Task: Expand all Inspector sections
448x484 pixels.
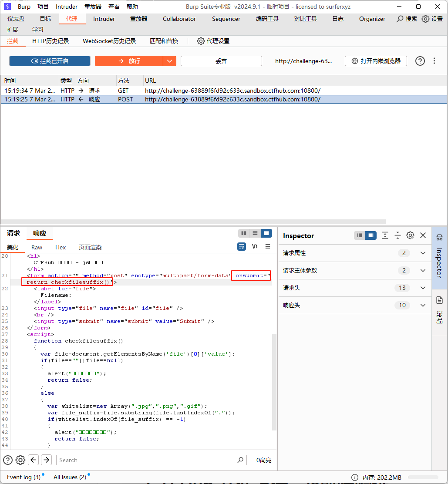Action: click(385, 235)
